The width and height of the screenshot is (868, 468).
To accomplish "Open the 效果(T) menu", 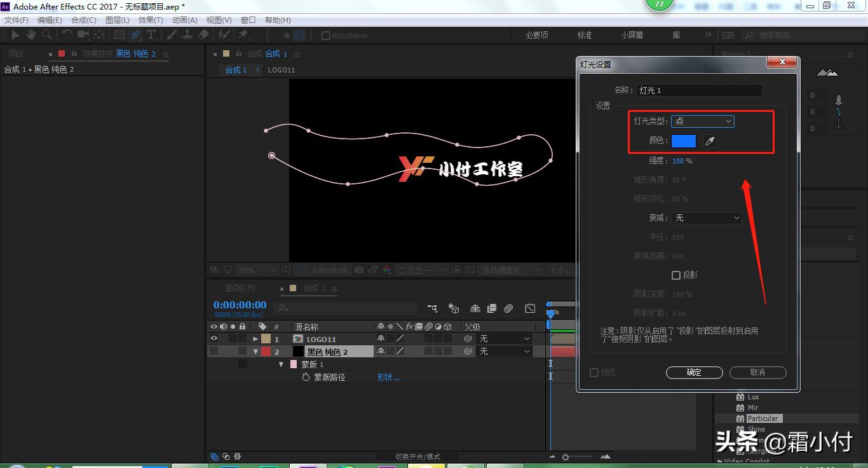I will click(x=150, y=20).
